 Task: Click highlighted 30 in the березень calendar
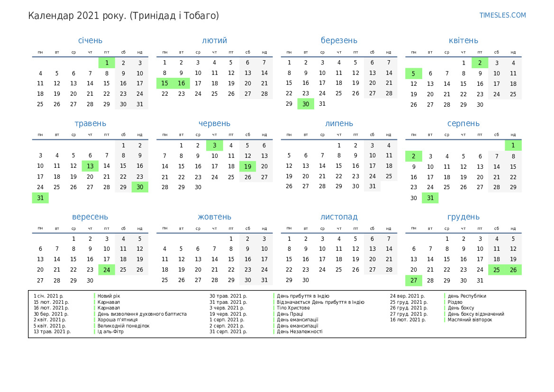point(306,104)
